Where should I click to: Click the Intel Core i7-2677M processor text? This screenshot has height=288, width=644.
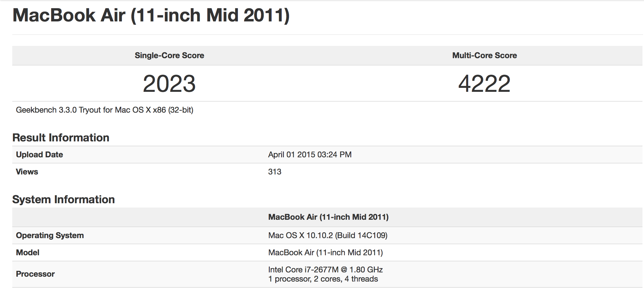click(326, 270)
